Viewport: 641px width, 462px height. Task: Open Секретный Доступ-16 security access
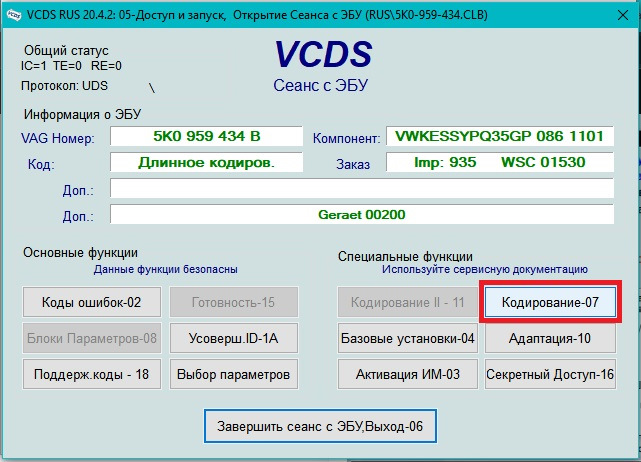[x=550, y=374]
